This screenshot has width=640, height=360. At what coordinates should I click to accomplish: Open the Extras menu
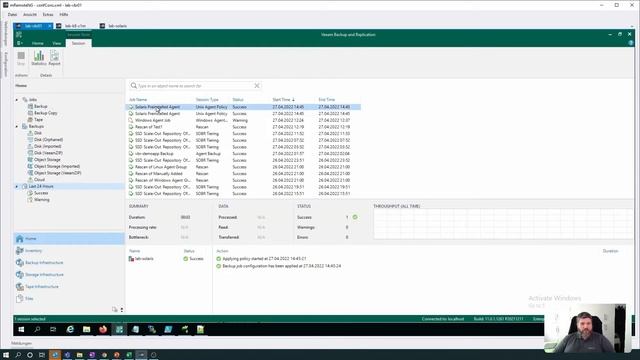[48, 15]
